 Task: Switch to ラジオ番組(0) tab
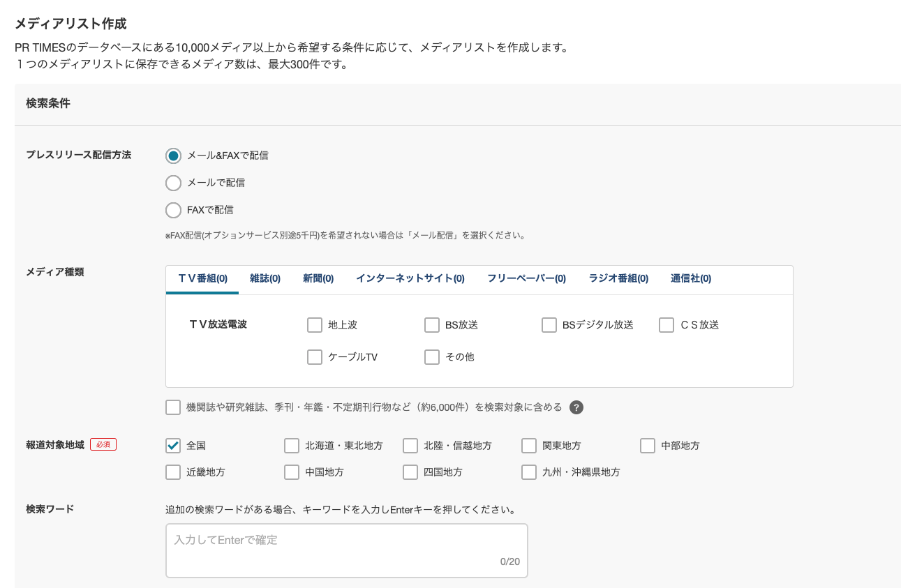[x=618, y=278]
